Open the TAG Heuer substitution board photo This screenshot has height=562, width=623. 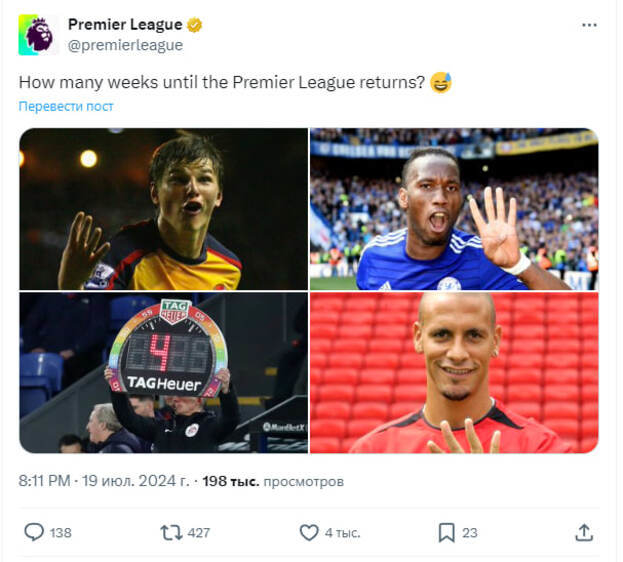(163, 373)
